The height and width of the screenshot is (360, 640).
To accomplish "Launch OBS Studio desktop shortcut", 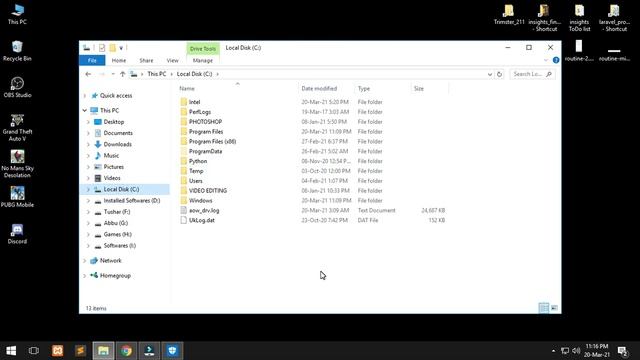I will (x=17, y=87).
